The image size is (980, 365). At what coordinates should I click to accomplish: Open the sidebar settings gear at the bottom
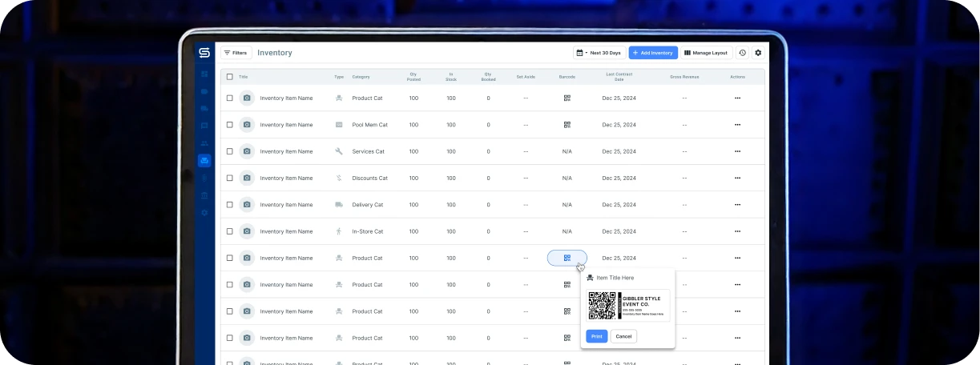tap(204, 213)
